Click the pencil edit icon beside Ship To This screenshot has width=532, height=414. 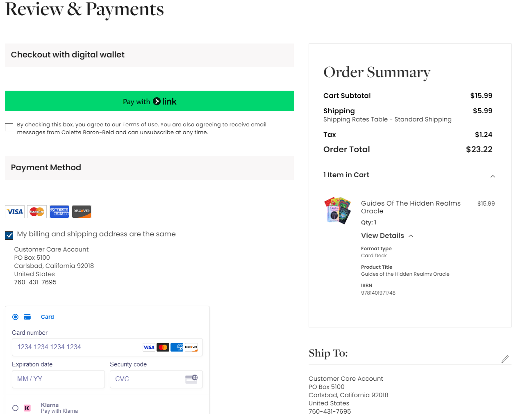(505, 359)
